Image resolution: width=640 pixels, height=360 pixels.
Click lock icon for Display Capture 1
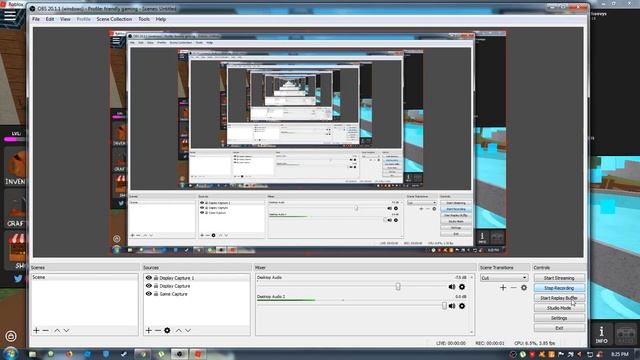(156, 278)
